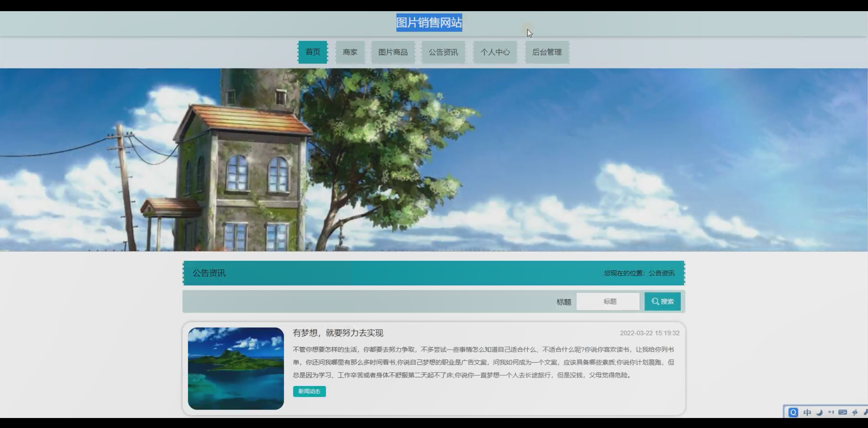
Task: Click the 搜索 search button
Action: pyautogui.click(x=662, y=301)
